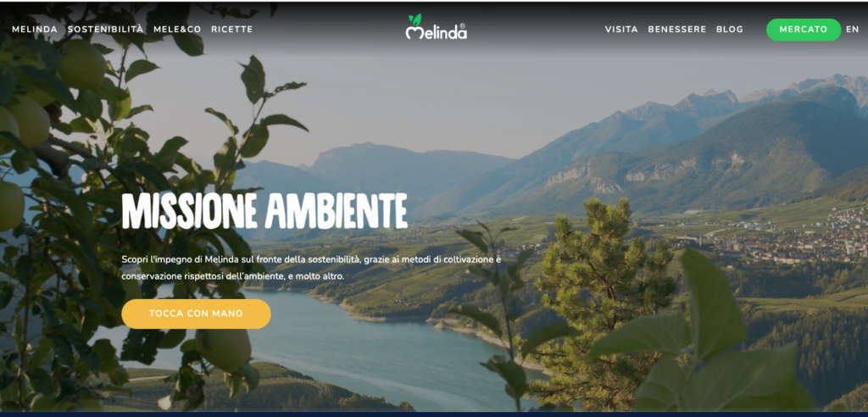The width and height of the screenshot is (868, 417).
Task: Click the dark blue strip at page bottom
Action: tap(434, 414)
